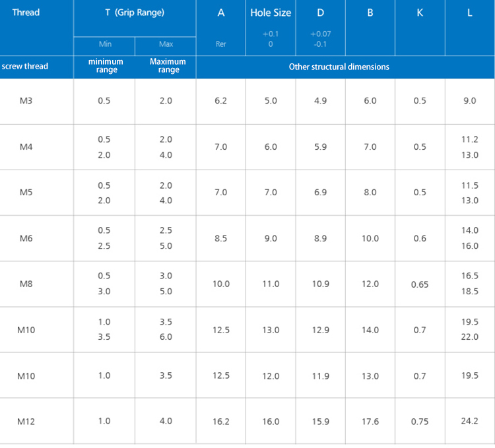The height and width of the screenshot is (448, 495).
Task: Click the Thread column header
Action: [26, 13]
